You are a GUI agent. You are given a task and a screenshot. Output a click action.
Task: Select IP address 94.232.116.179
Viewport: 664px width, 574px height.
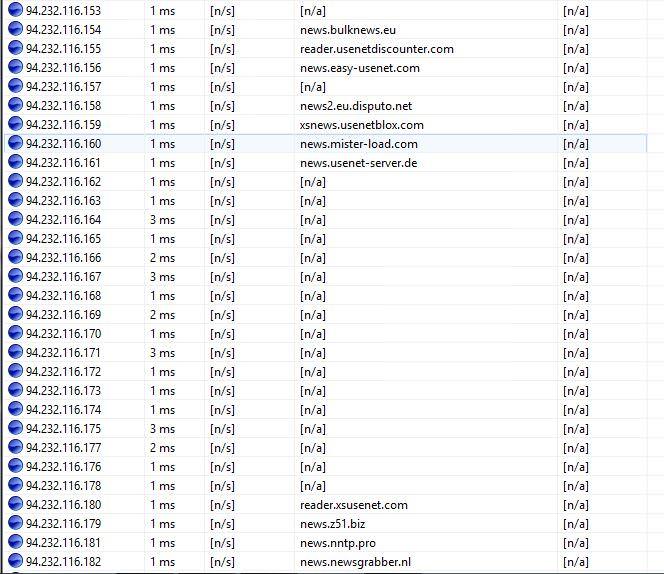point(64,524)
